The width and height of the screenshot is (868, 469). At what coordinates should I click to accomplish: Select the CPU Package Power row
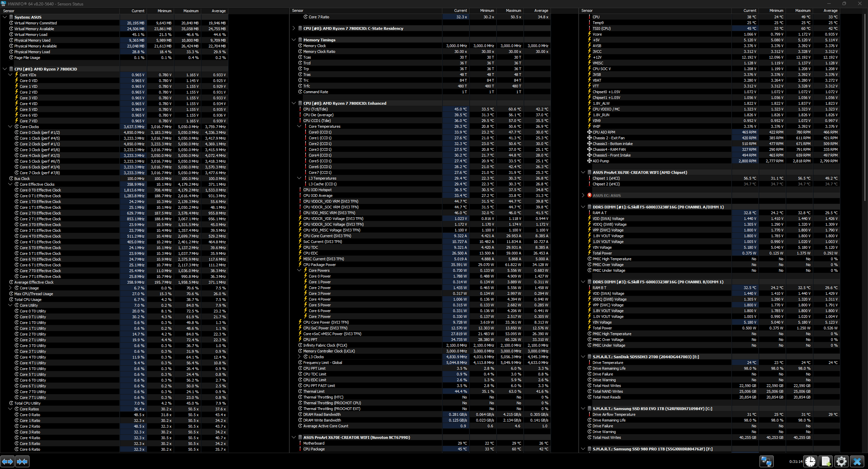point(319,265)
